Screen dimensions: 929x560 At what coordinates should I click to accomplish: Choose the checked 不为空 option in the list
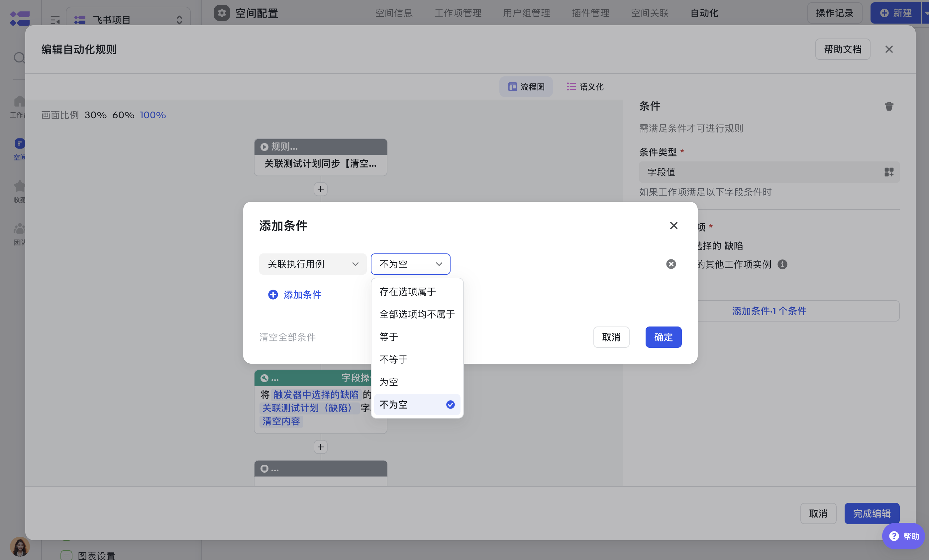(417, 404)
